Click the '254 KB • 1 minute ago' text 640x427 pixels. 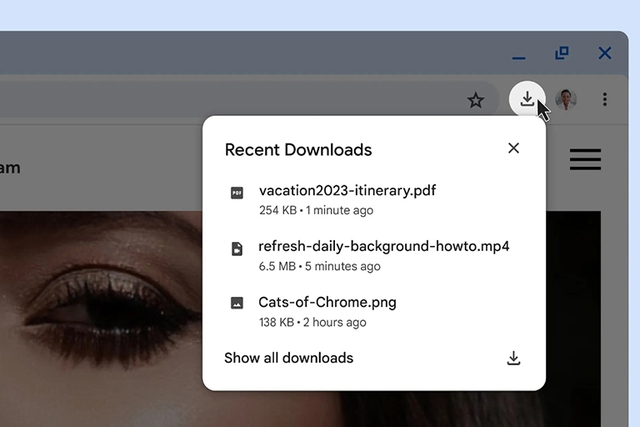pos(316,210)
